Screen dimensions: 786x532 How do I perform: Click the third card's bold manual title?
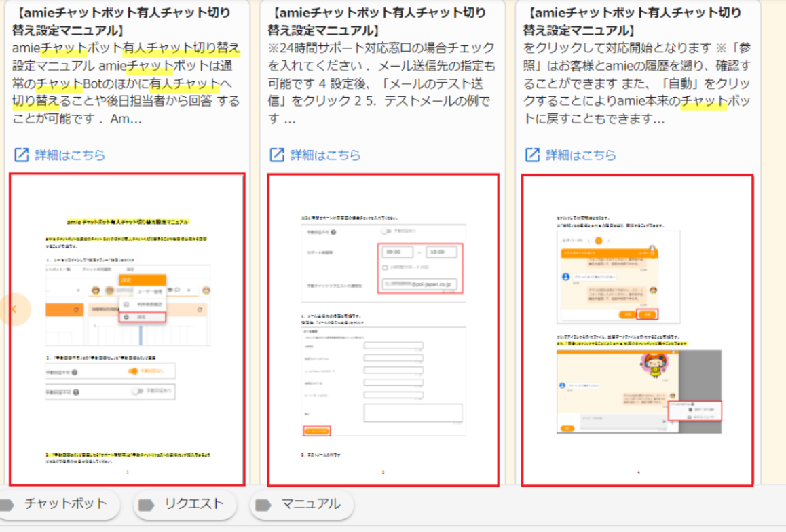click(x=633, y=21)
